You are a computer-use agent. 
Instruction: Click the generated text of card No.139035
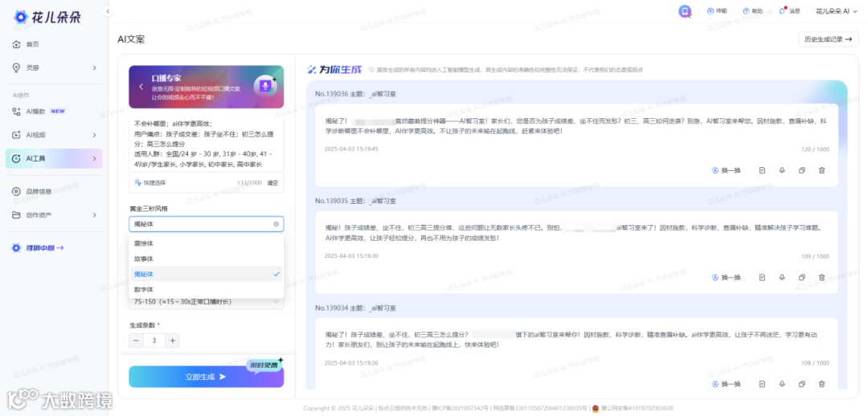(x=575, y=232)
